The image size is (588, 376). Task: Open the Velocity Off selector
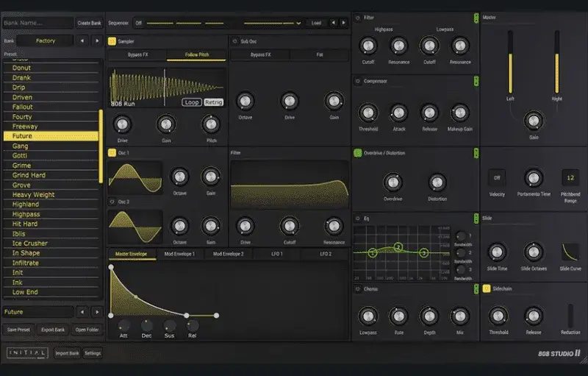(497, 178)
